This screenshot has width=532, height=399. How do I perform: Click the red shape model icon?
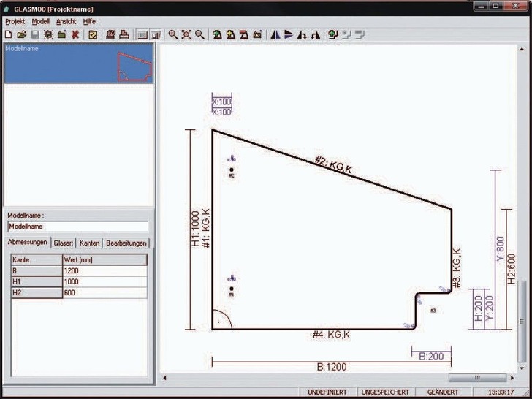click(x=244, y=34)
